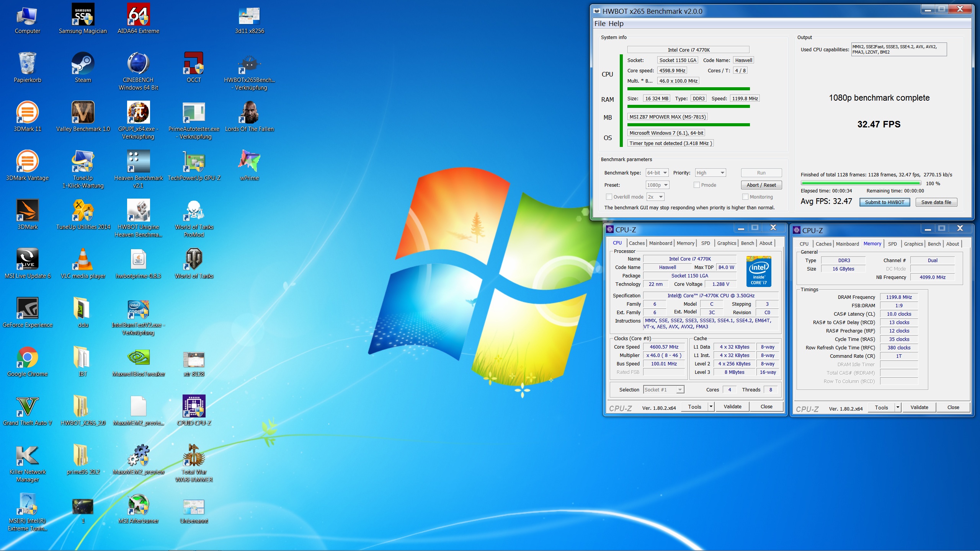Screen dimensions: 980x551
Task: Open the VLC media player icon
Action: pyautogui.click(x=83, y=264)
